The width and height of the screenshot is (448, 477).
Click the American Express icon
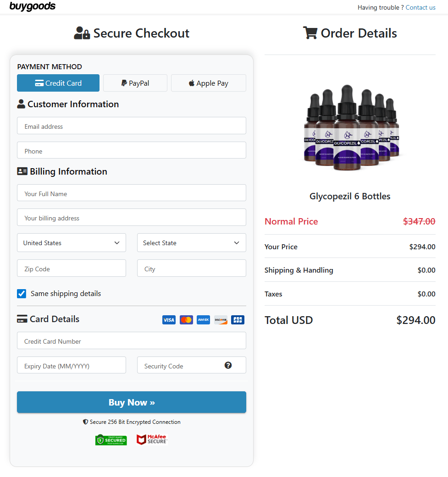[203, 319]
